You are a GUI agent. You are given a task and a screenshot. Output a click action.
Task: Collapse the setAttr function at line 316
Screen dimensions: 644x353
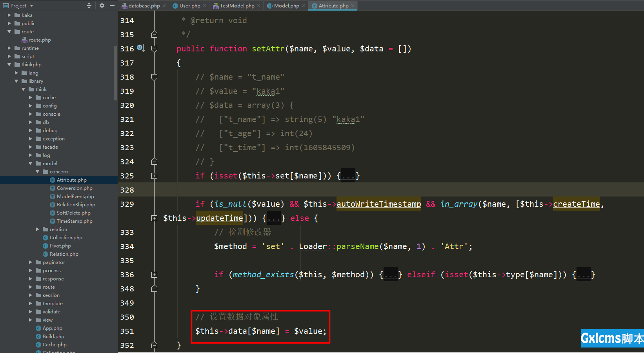(x=155, y=49)
